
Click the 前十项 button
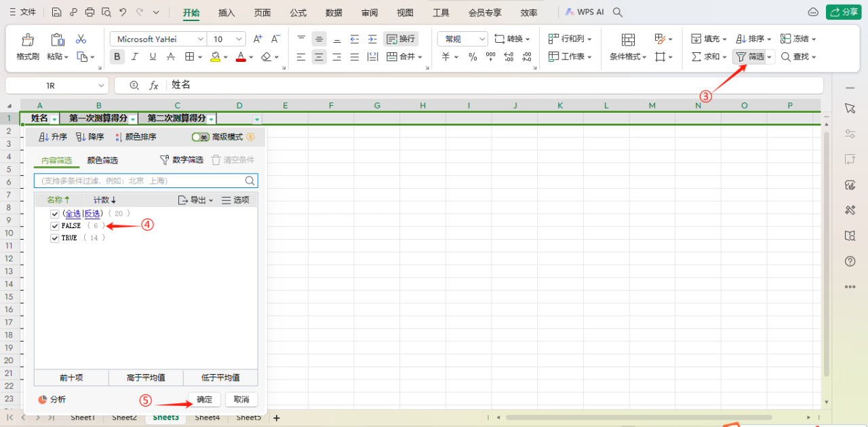pyautogui.click(x=71, y=377)
